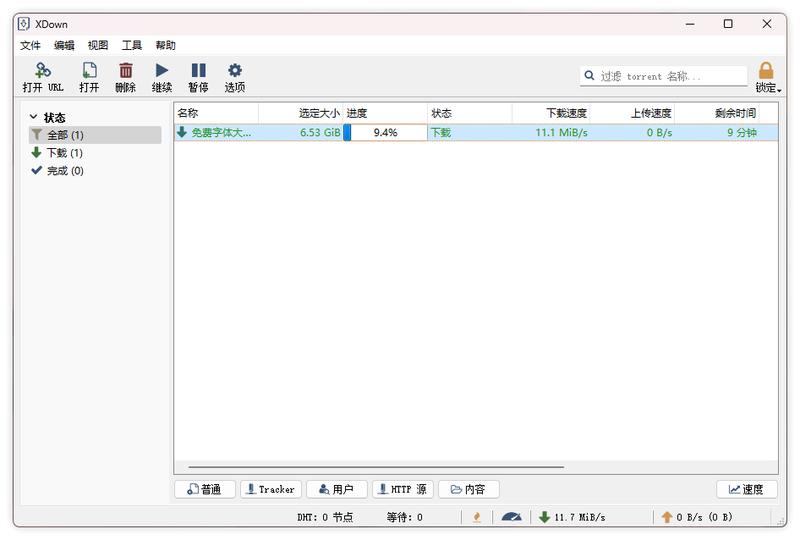This screenshot has width=800, height=540.
Task: Click the 9 分钟 remaining time cell
Action: coord(742,132)
